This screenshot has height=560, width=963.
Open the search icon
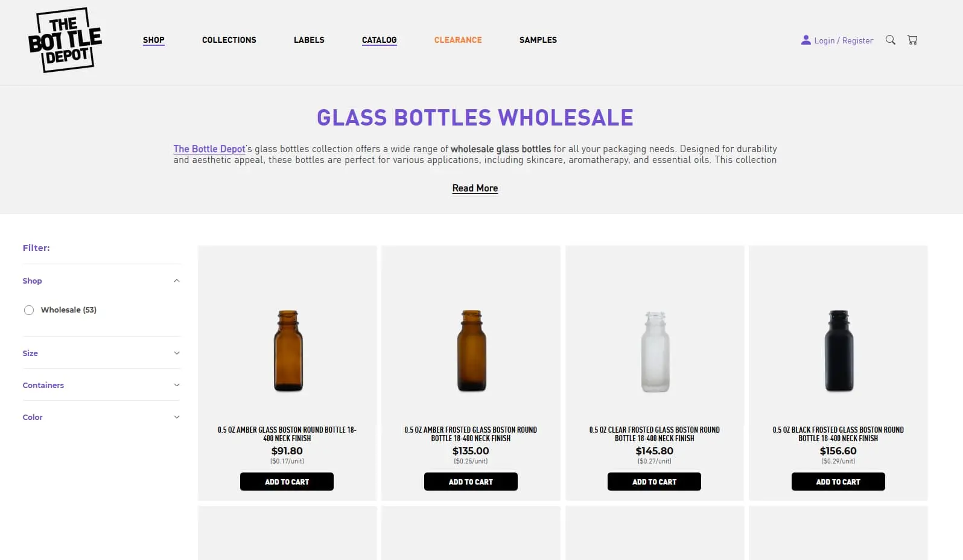(890, 40)
